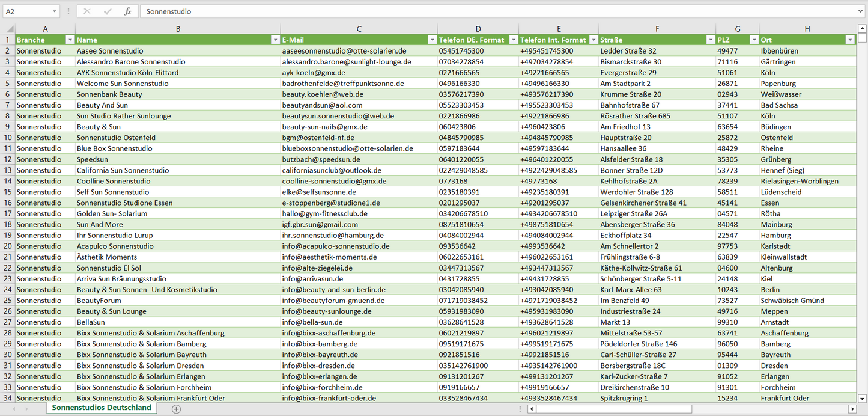Image resolution: width=868 pixels, height=416 pixels.
Task: Add a new sheet with plus icon
Action: pos(176,409)
